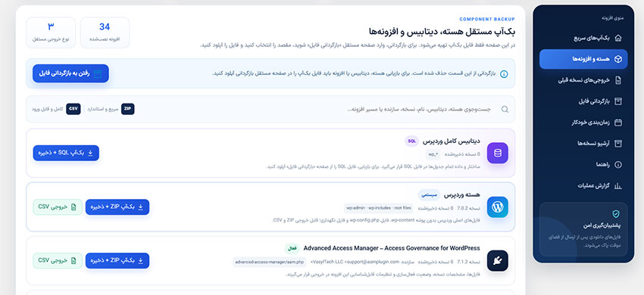Screen dimensions: 644x295
Task: Click the archive icon beside آرشیو نسخه‌ها
Action: pos(618,143)
